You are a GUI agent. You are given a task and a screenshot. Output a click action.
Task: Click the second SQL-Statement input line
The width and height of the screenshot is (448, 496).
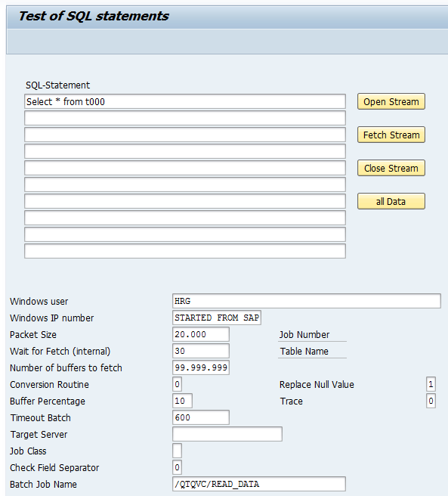(185, 118)
